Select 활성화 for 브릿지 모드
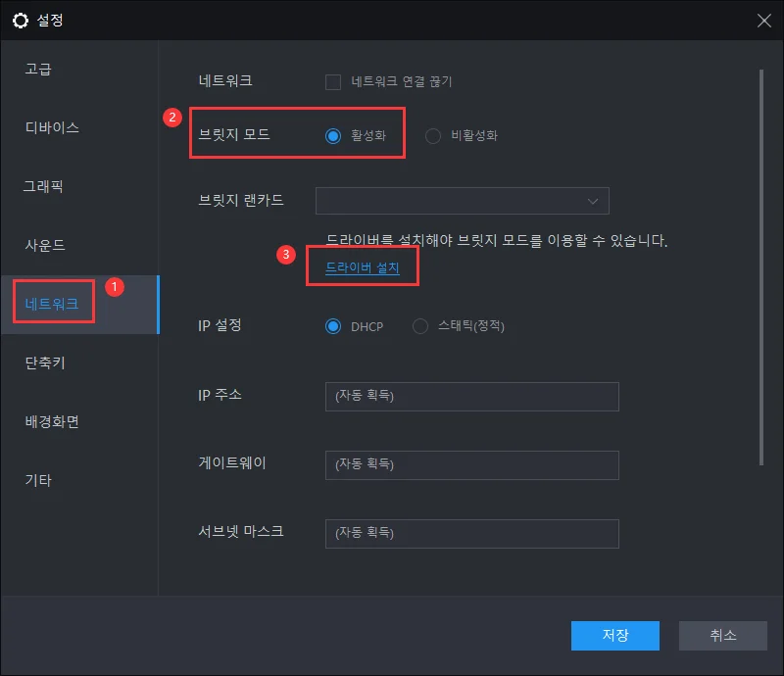This screenshot has width=784, height=676. 333,135
